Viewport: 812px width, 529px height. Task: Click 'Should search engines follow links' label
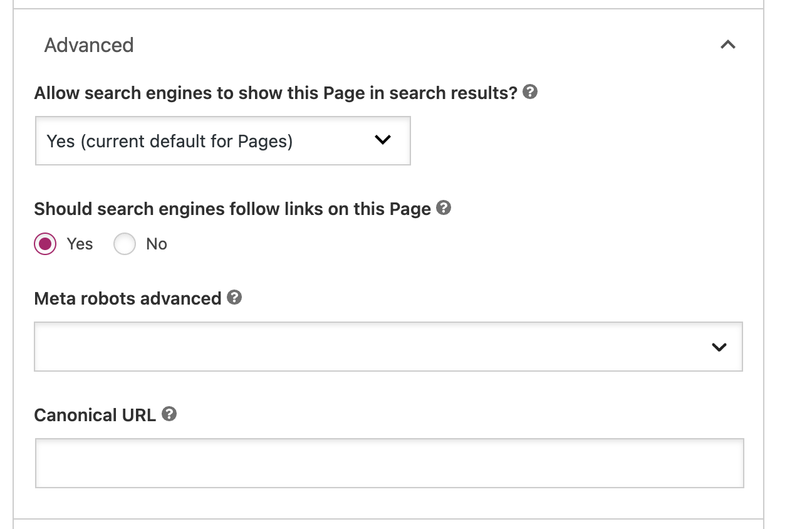232,209
